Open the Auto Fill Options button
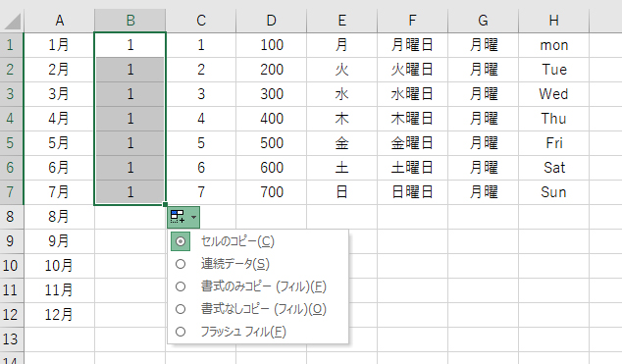 tap(183, 217)
